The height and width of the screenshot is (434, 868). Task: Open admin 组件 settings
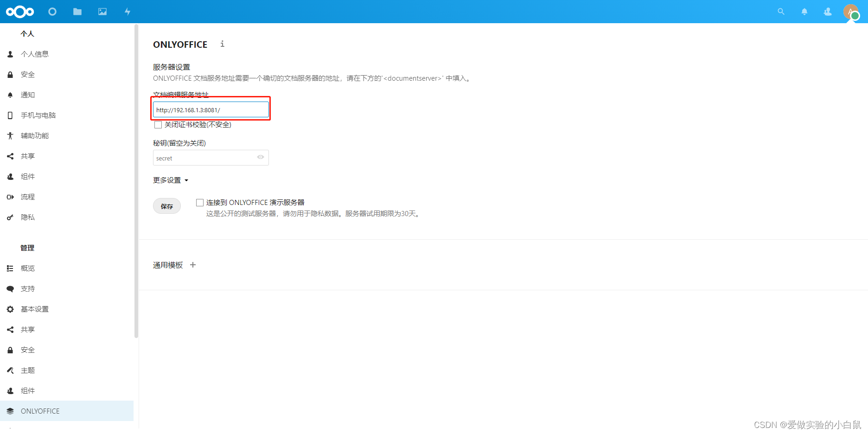[67, 391]
